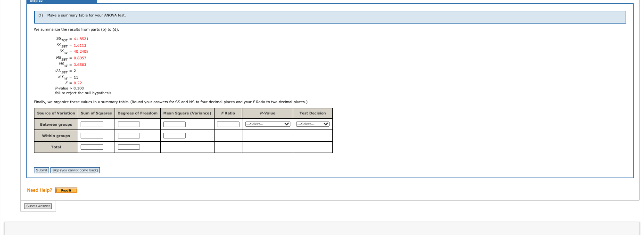
Task: Click Degrees of Freedom field for Between groups
Action: click(x=129, y=124)
